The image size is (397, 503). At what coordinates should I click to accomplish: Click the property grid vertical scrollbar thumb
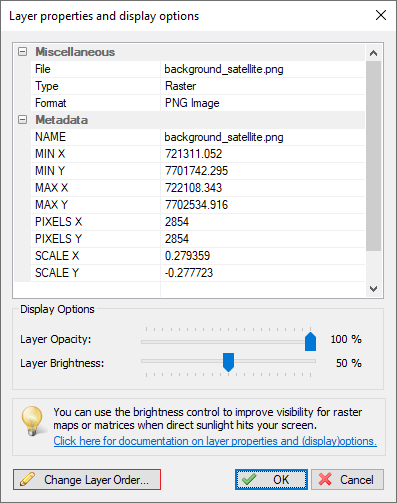click(x=373, y=156)
